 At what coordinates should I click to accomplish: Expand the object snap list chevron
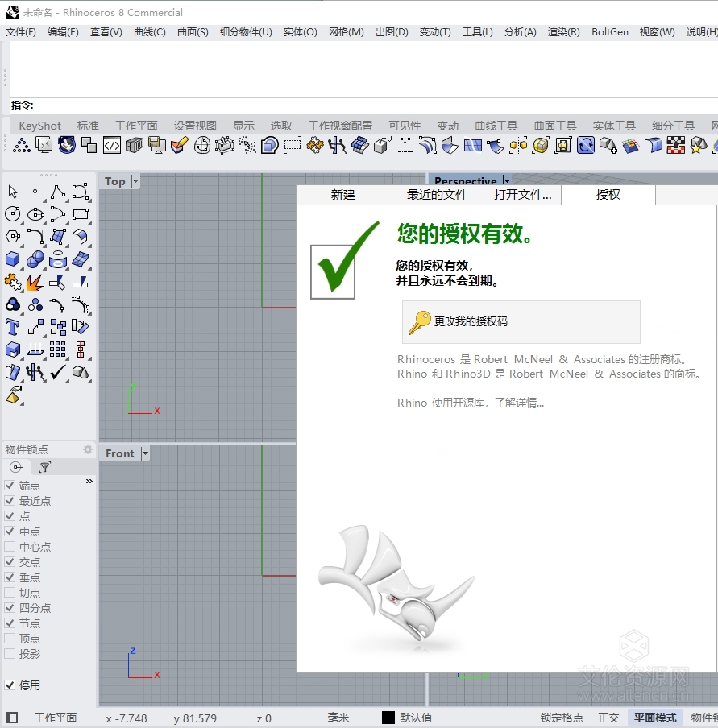89,481
